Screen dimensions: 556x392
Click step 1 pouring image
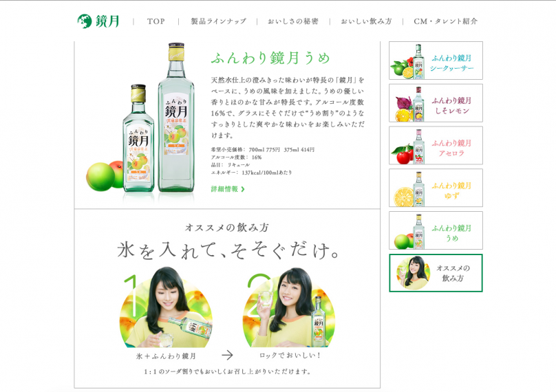[166, 307]
